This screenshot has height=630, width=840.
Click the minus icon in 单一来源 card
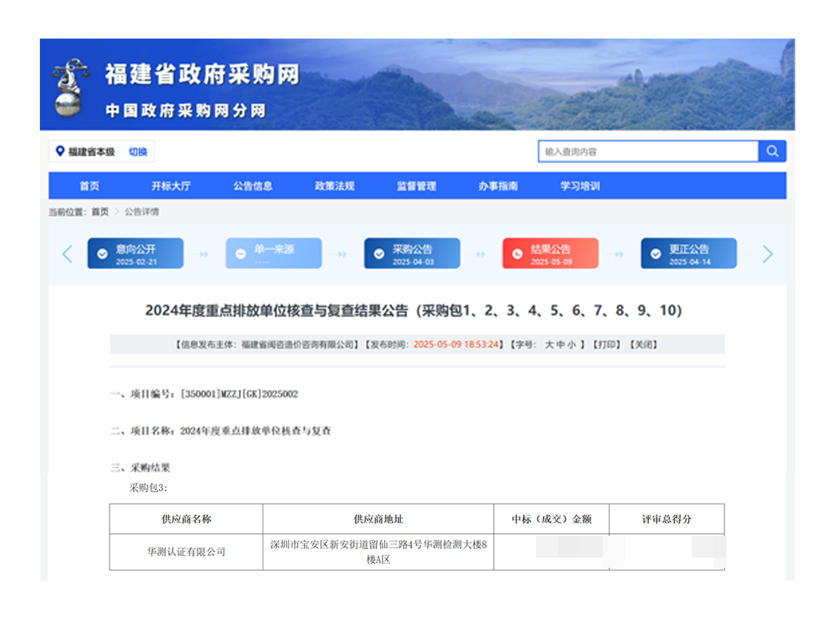pyautogui.click(x=241, y=254)
